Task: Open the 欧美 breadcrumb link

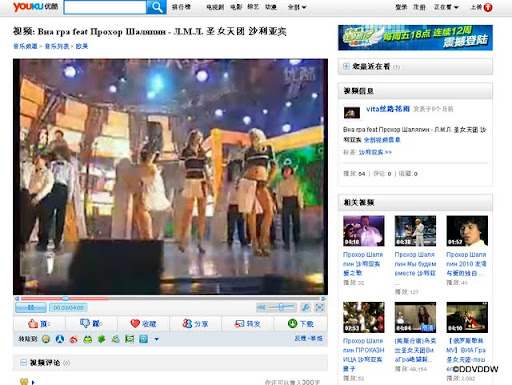Action: click(x=82, y=46)
